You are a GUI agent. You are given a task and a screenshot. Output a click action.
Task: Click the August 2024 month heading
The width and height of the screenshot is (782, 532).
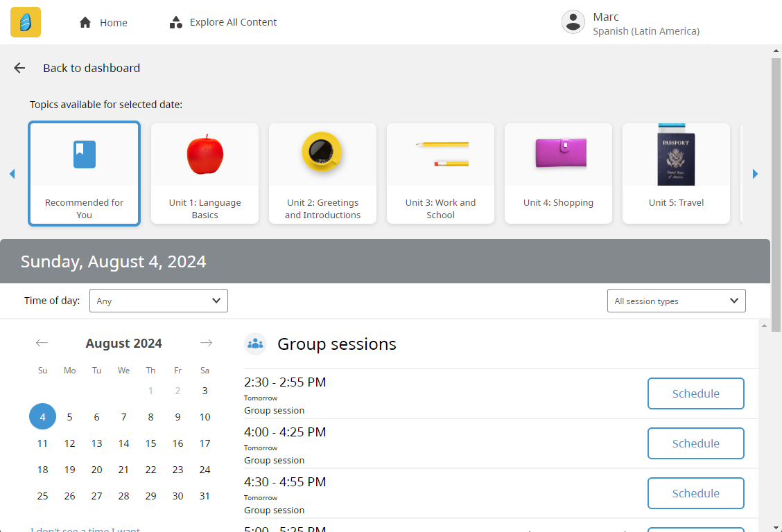tap(123, 343)
